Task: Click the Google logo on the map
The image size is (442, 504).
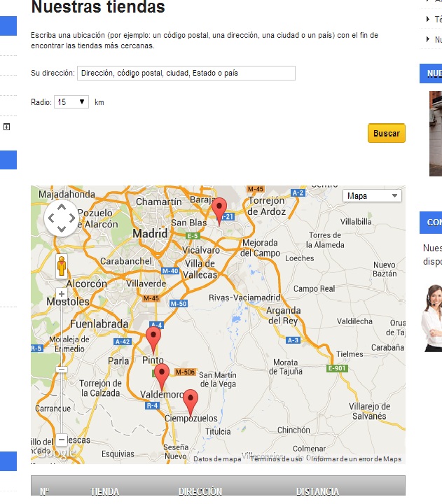Action: [x=55, y=453]
